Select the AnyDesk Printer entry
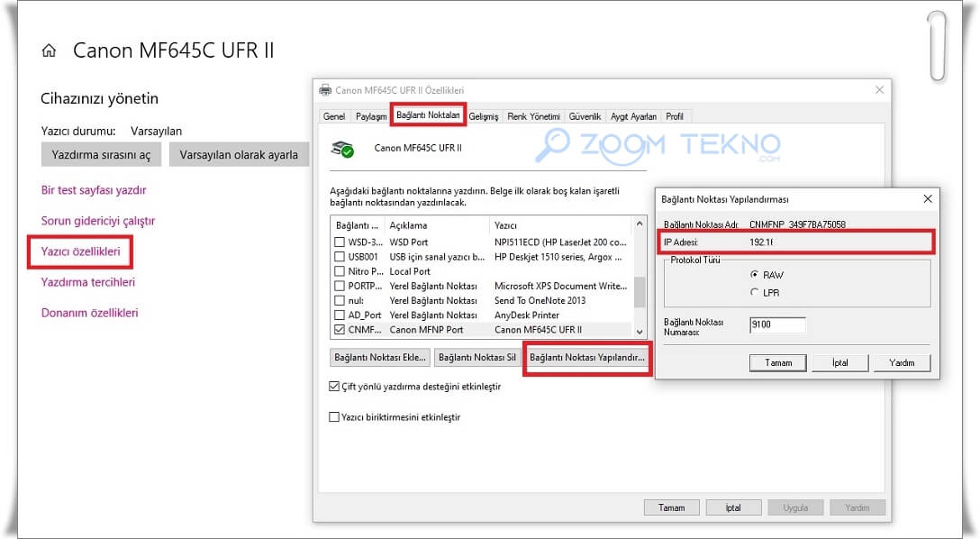 click(527, 315)
